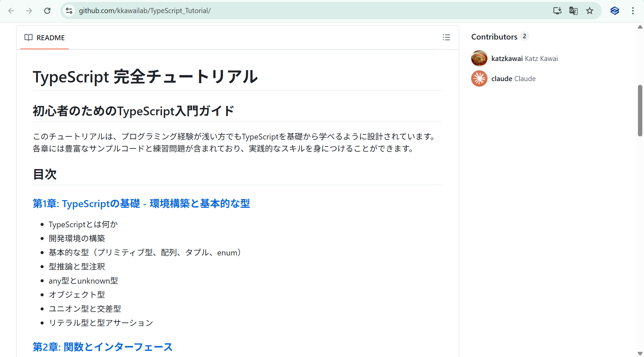Click the Contributors heading link

point(494,37)
